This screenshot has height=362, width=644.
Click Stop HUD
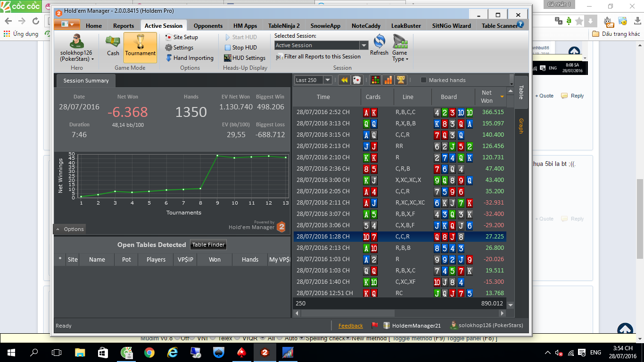click(x=240, y=47)
